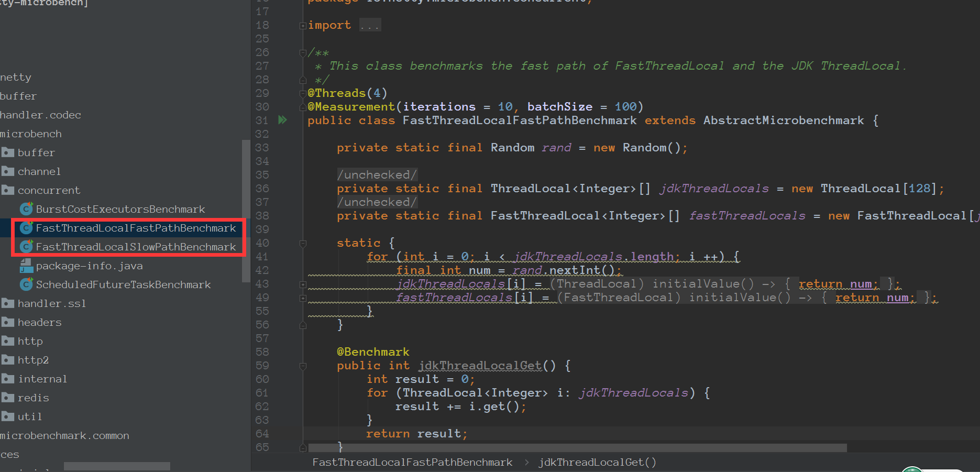Collapse the Javadoc comment starting at line 26
980x472 pixels.
(x=303, y=52)
